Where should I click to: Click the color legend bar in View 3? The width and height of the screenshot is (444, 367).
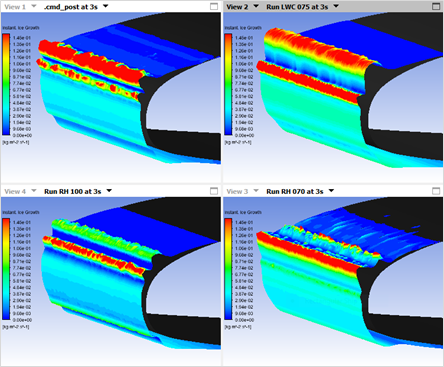pos(228,269)
